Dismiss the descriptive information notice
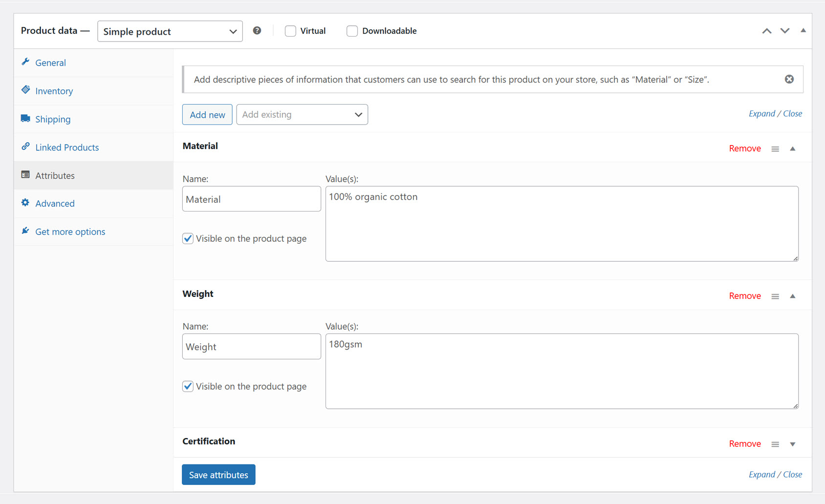 point(789,79)
